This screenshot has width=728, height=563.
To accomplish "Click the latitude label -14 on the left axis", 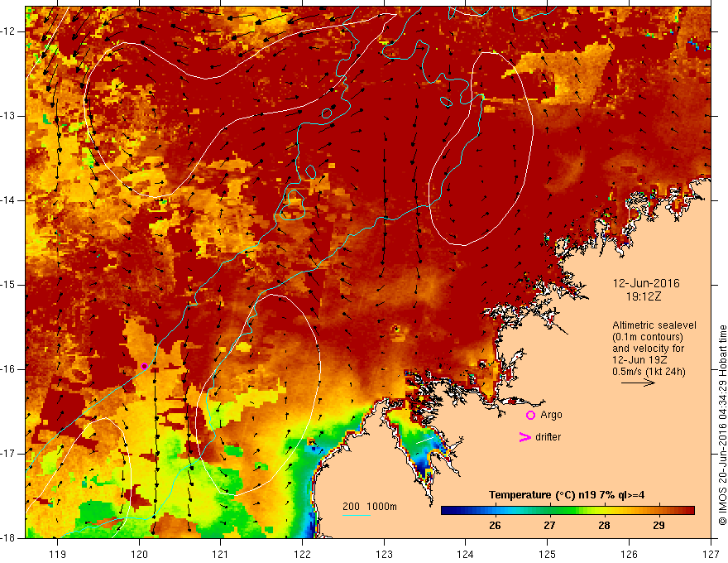I will pos(8,200).
